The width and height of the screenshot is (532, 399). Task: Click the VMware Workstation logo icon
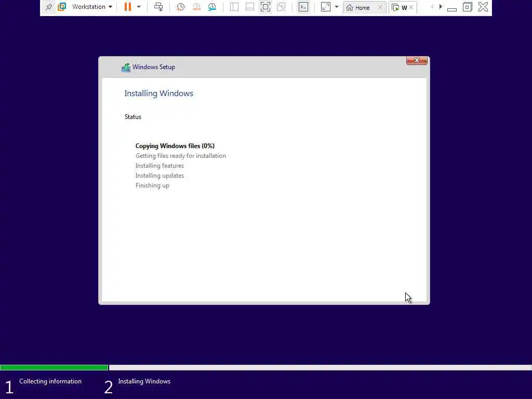click(x=62, y=7)
